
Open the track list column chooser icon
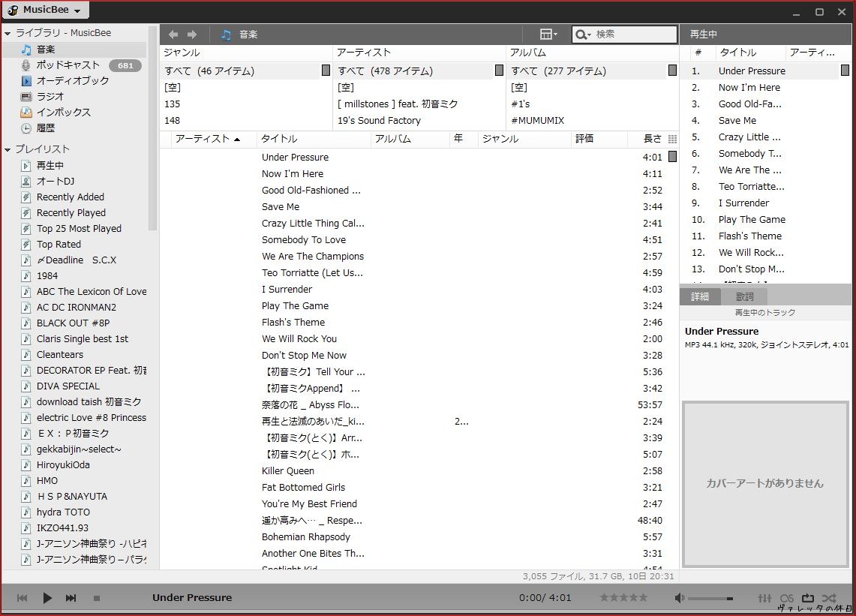pos(672,140)
